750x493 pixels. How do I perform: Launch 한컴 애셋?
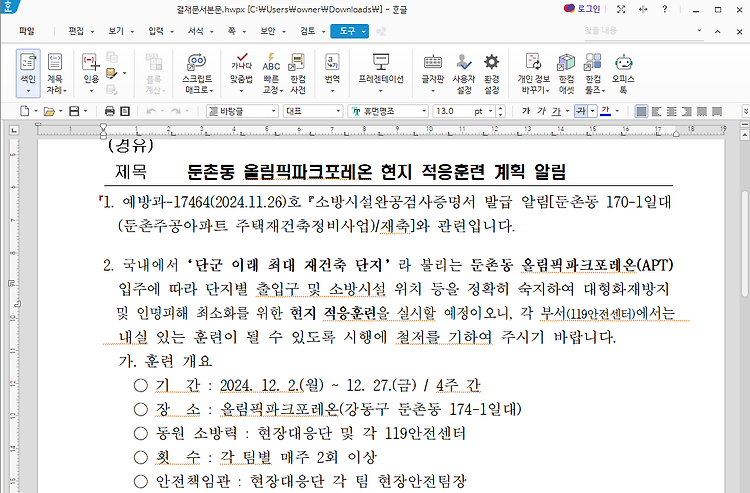[x=566, y=73]
